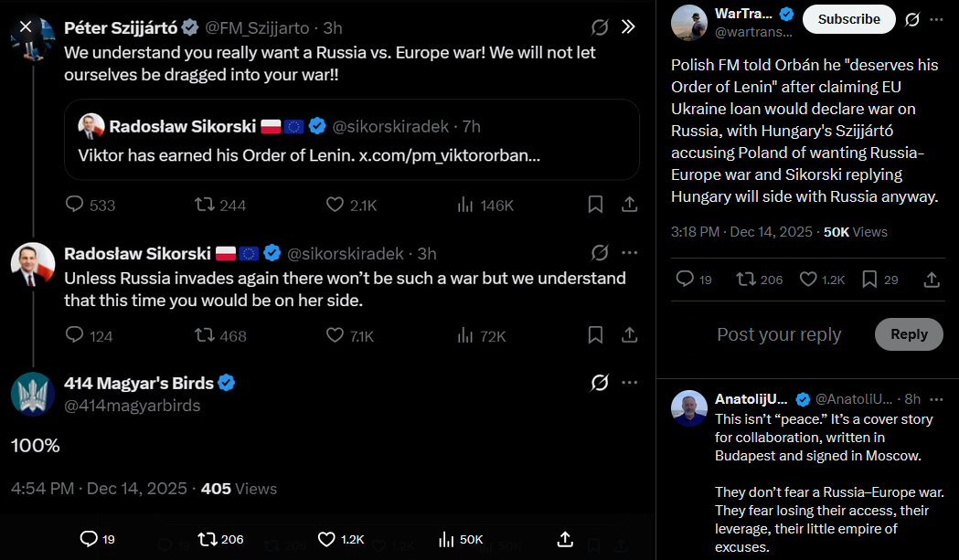Image resolution: width=959 pixels, height=560 pixels.
Task: Open more options on Sikorski's reply
Action: 629,252
